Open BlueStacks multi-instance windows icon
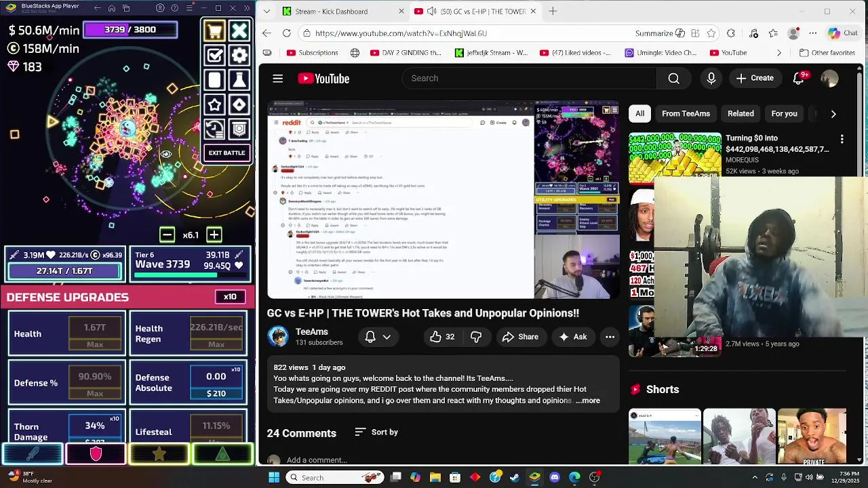Screen dimensions: 868x488 click(x=127, y=8)
